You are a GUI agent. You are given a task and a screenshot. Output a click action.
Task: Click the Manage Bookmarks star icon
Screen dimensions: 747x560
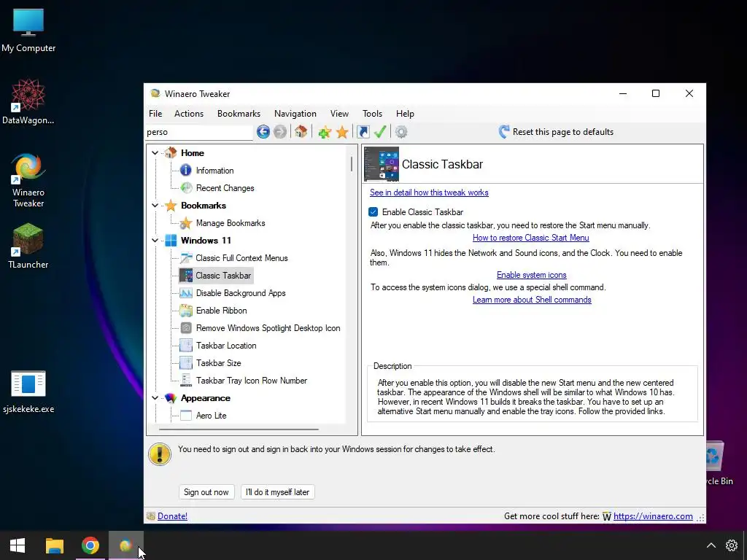186,223
